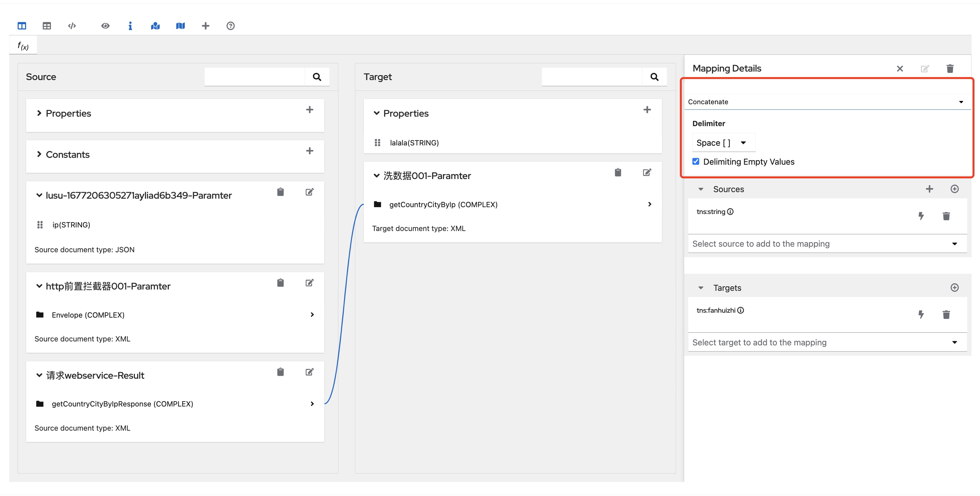Click the Target search input field
Viewport: 980px width, 496px height.
592,77
